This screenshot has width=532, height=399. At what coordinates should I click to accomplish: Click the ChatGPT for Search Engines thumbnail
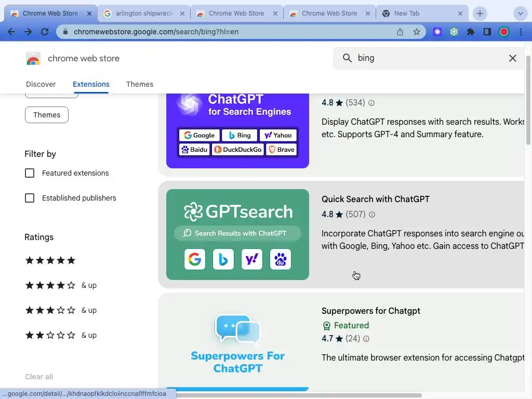point(237,130)
